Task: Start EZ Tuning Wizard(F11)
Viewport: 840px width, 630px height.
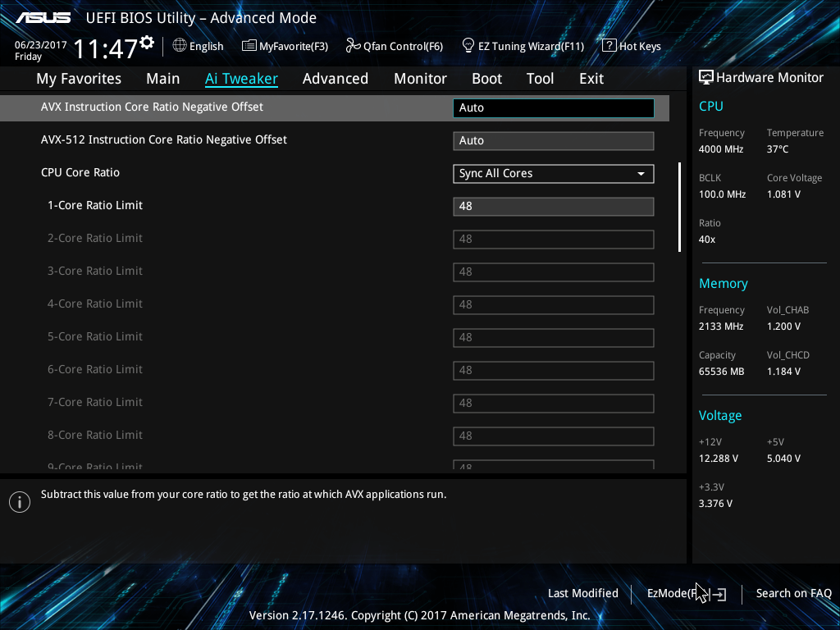Action: click(x=523, y=46)
